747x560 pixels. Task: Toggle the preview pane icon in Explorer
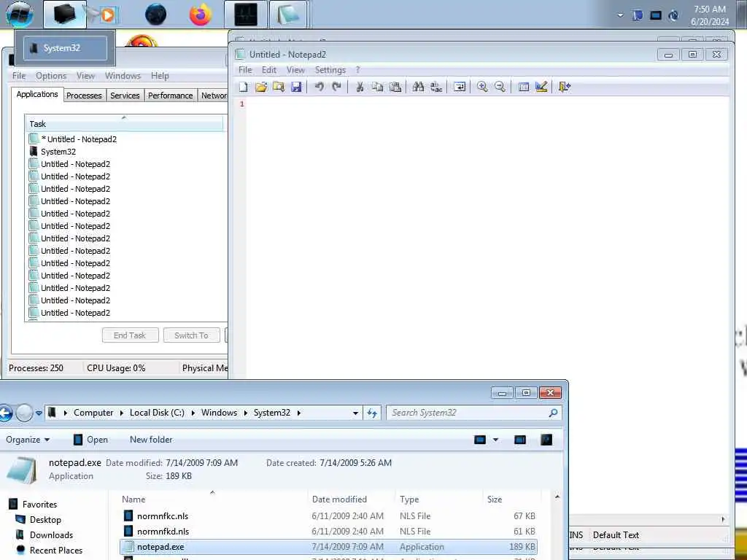point(519,440)
